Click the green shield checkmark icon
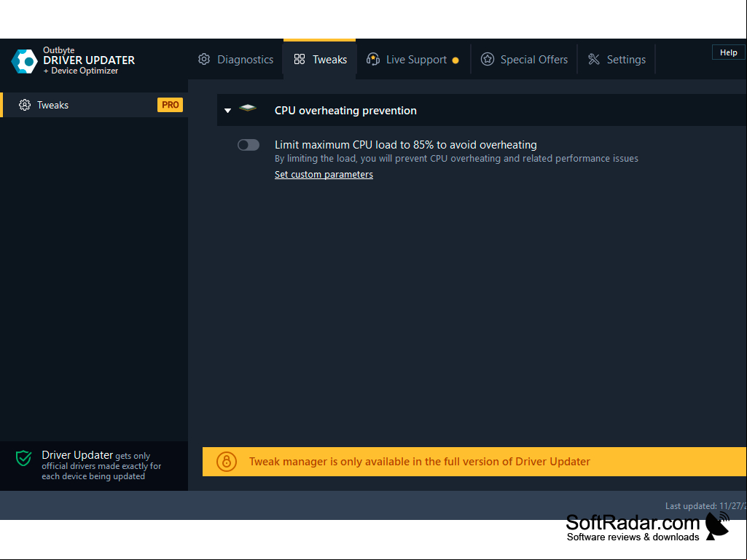Image resolution: width=747 pixels, height=560 pixels. 23,458
